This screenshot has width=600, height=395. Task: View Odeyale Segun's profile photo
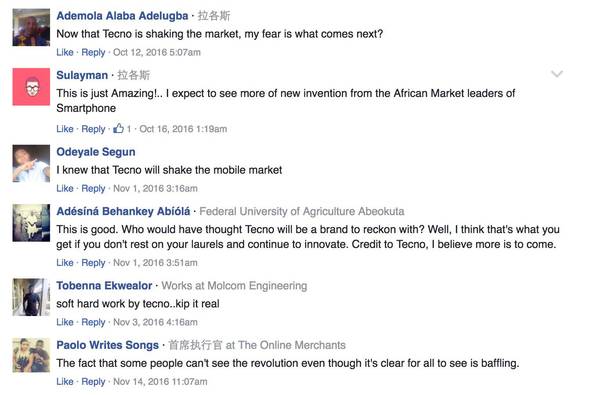coord(31,163)
